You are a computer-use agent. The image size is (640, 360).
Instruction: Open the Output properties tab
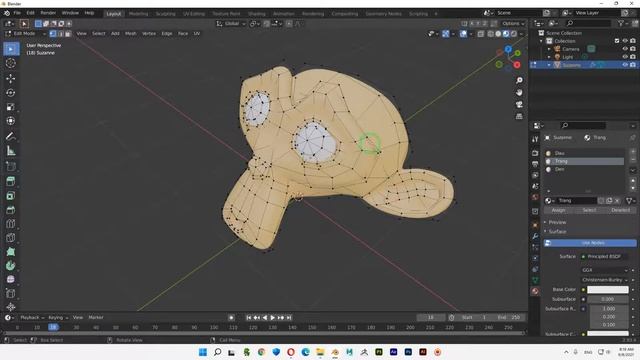coord(535,164)
